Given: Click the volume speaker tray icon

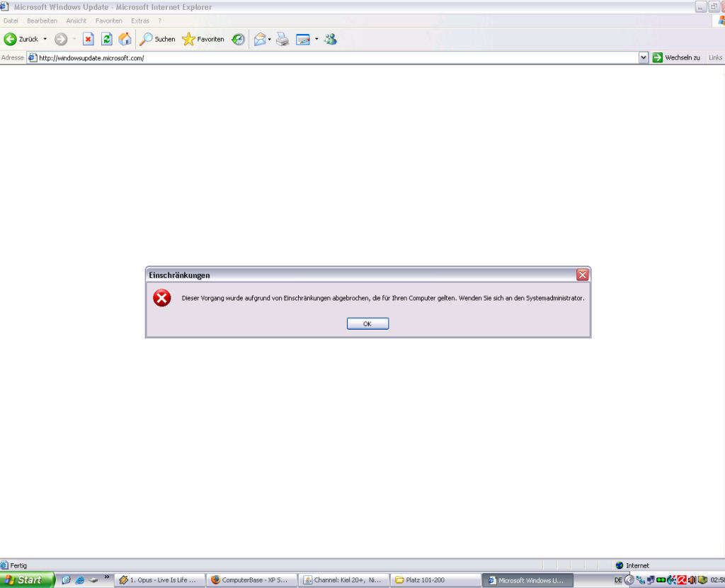Looking at the screenshot, I should click(692, 580).
